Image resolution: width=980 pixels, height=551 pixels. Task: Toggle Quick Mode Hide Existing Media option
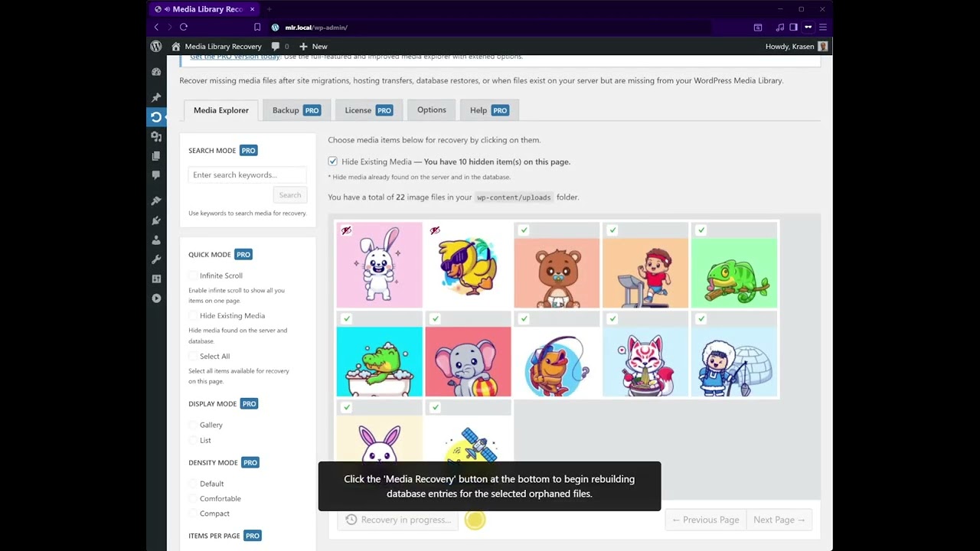tap(193, 315)
